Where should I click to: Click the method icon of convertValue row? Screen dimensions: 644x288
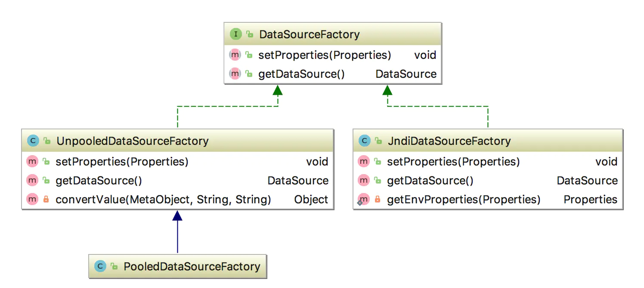pyautogui.click(x=32, y=199)
